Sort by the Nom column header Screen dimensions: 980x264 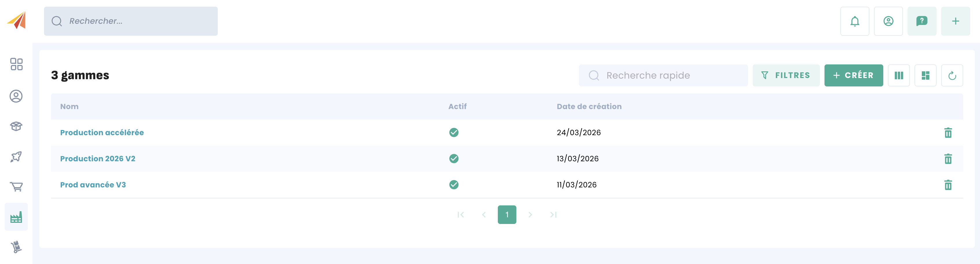click(x=69, y=107)
